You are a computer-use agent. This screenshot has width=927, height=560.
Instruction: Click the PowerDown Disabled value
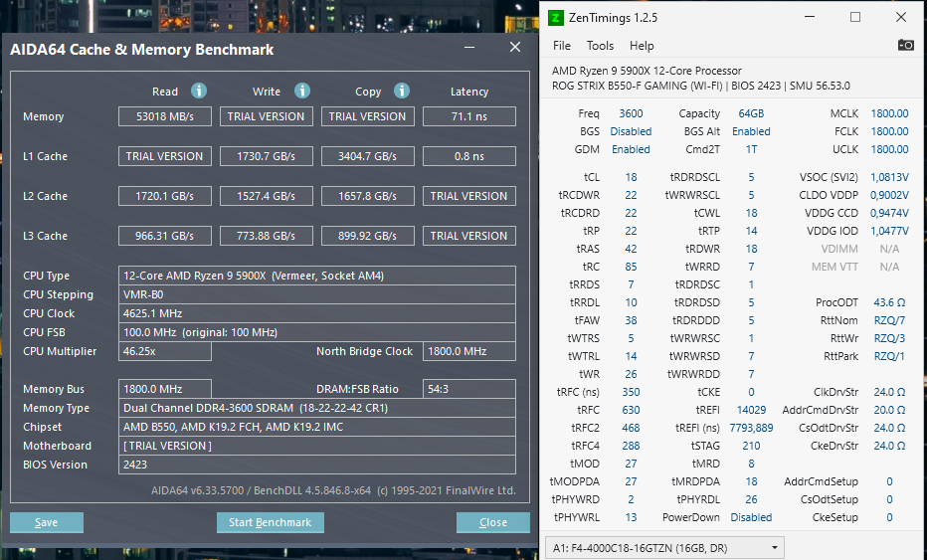pos(751,517)
